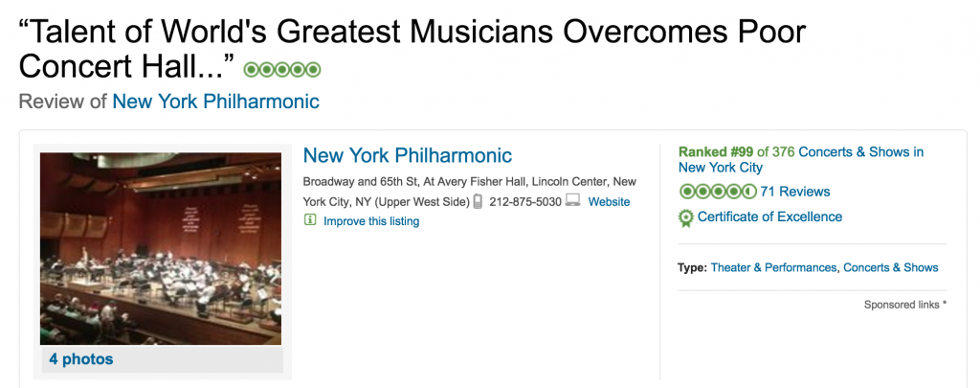The width and height of the screenshot is (980, 388).
Task: Click the five-bubble rating beside the review title
Action: click(282, 70)
